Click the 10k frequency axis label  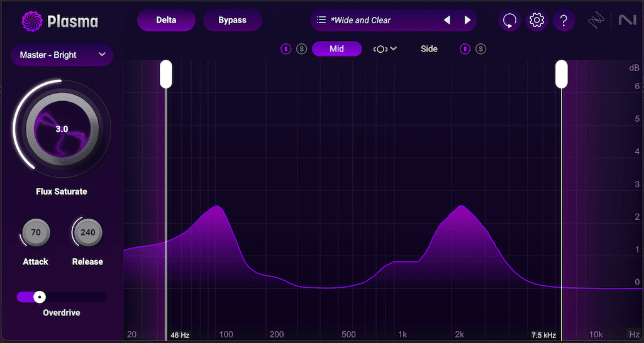[596, 334]
